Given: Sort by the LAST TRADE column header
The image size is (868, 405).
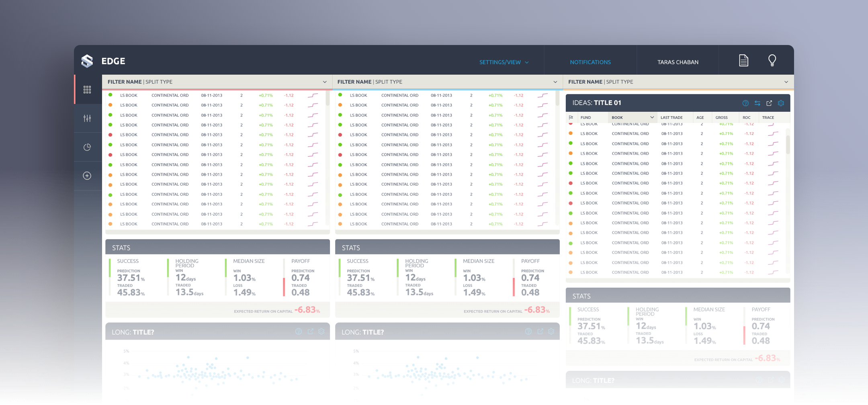Looking at the screenshot, I should [671, 118].
